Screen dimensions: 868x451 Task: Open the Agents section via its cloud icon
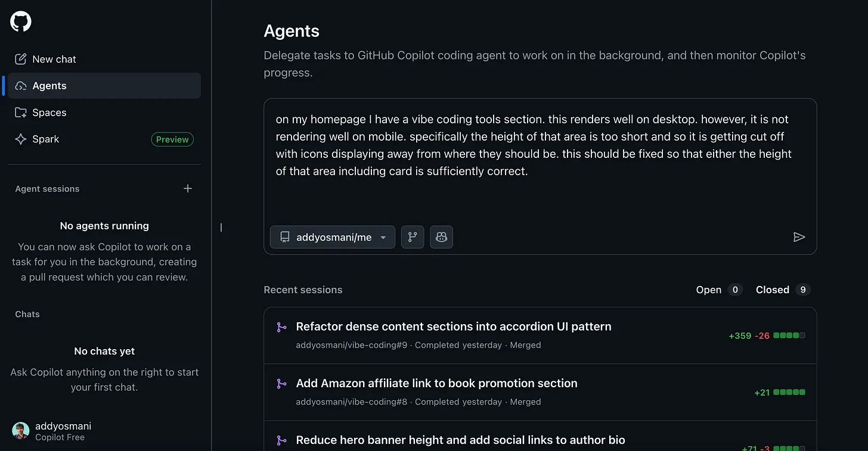coord(21,85)
